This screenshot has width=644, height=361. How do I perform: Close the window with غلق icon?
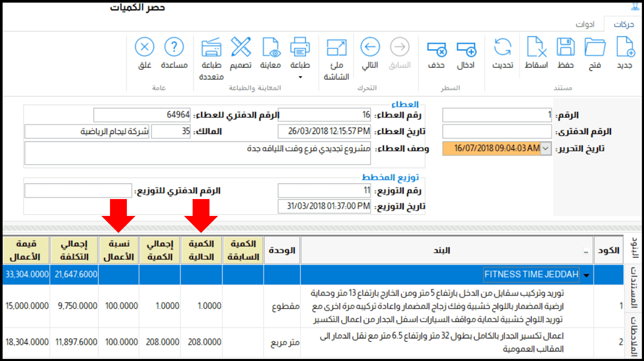click(145, 47)
